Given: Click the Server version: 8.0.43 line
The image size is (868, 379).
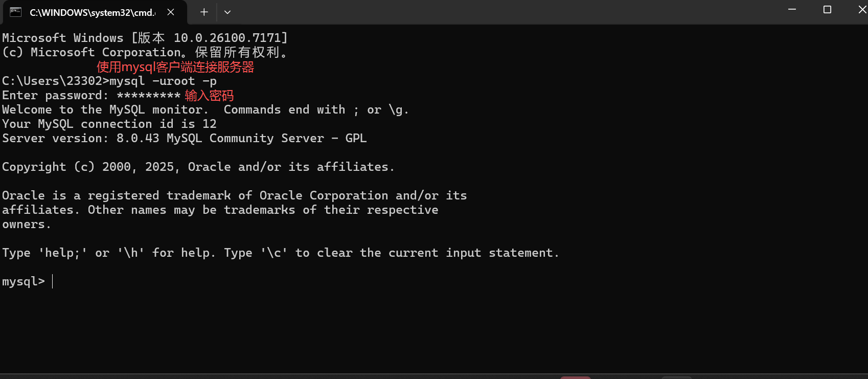Looking at the screenshot, I should 185,139.
